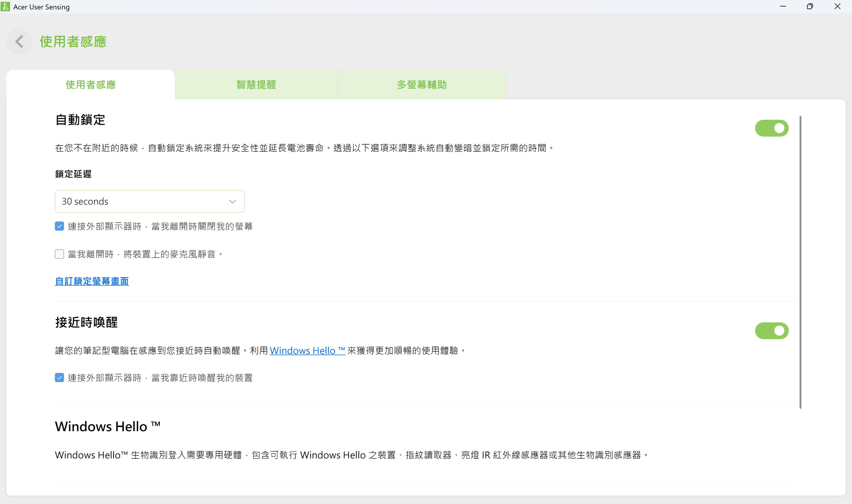Click the vertical scrollbar in settings panel

pos(800,261)
